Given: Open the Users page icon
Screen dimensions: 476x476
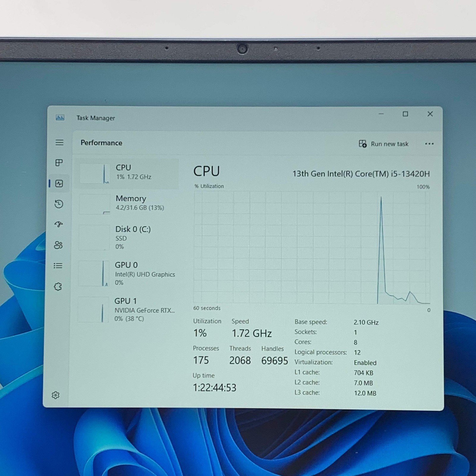Looking at the screenshot, I should coord(58,245).
